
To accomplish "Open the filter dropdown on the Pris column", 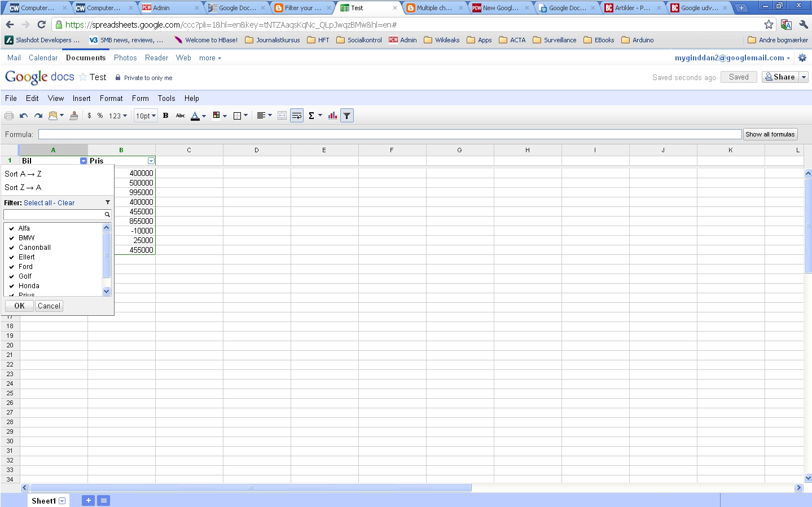I will (151, 161).
